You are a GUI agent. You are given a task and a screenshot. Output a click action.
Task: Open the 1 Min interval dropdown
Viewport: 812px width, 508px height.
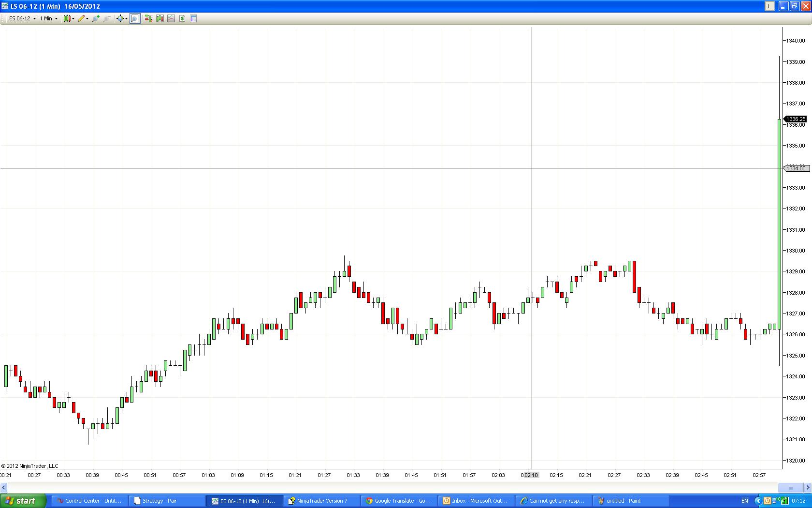click(x=48, y=18)
